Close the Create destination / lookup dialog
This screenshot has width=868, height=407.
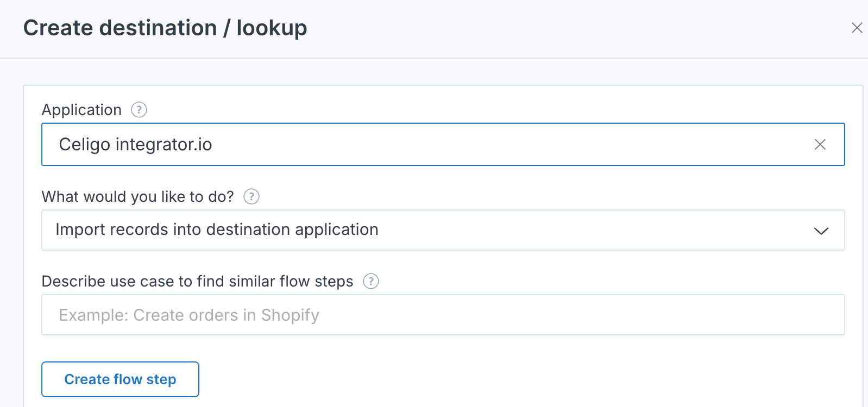point(857,28)
